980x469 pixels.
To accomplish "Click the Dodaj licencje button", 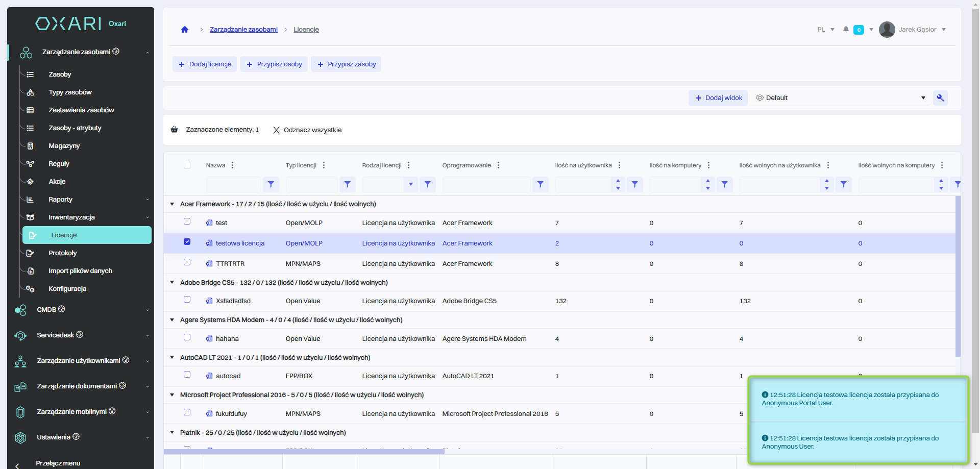I will pyautogui.click(x=205, y=64).
